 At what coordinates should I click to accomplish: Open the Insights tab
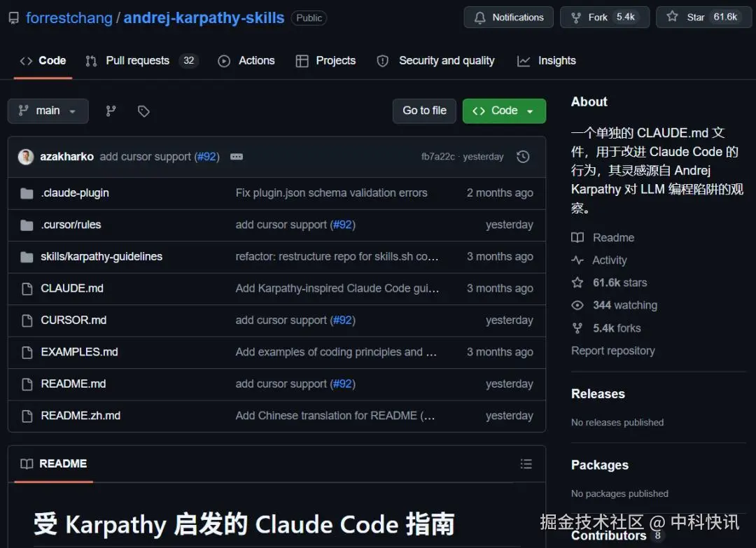(x=547, y=61)
